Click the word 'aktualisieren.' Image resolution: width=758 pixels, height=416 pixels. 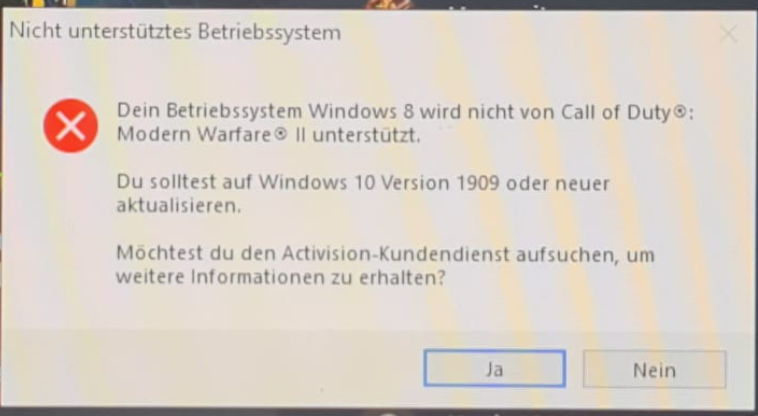click(x=178, y=206)
